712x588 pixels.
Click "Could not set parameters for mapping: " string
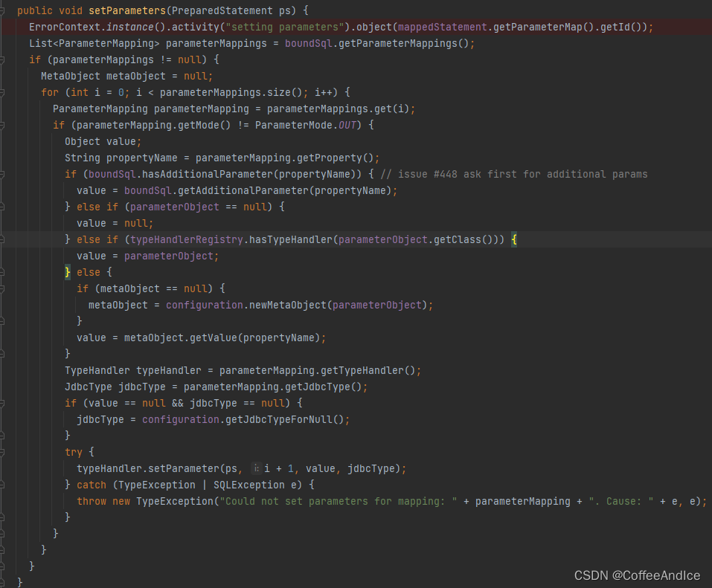click(x=338, y=501)
